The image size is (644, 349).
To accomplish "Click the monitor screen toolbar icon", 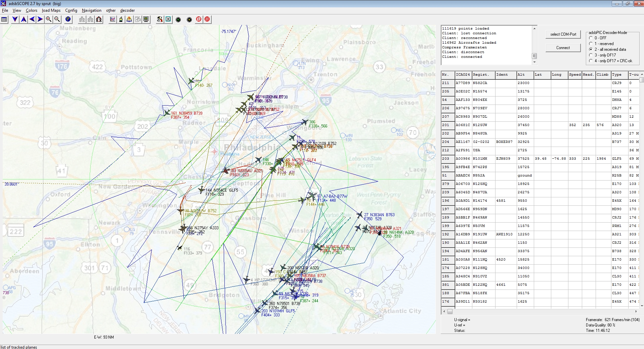I will [146, 20].
